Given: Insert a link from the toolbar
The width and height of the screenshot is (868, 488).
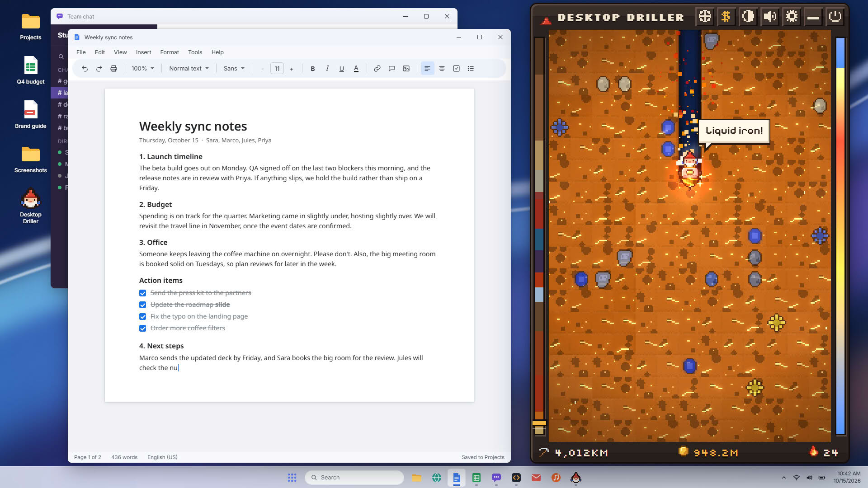Looking at the screenshot, I should pyautogui.click(x=377, y=69).
